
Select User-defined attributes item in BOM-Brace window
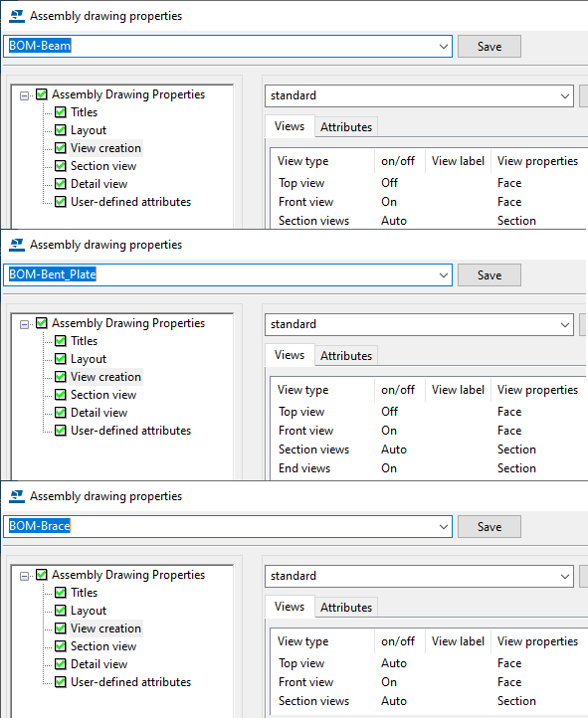(130, 682)
